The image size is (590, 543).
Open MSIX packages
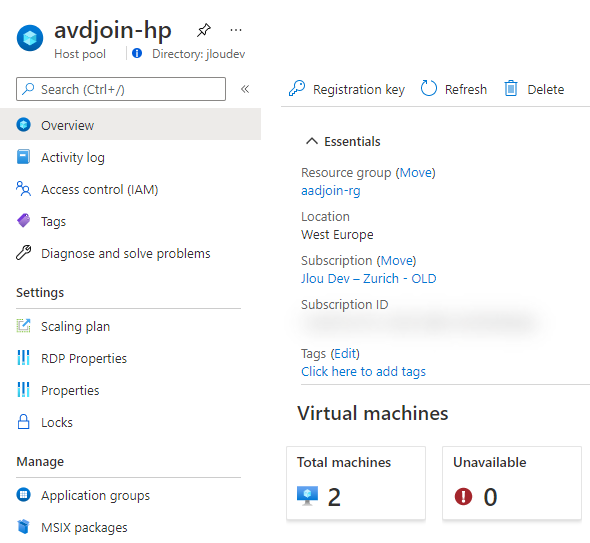(x=84, y=528)
